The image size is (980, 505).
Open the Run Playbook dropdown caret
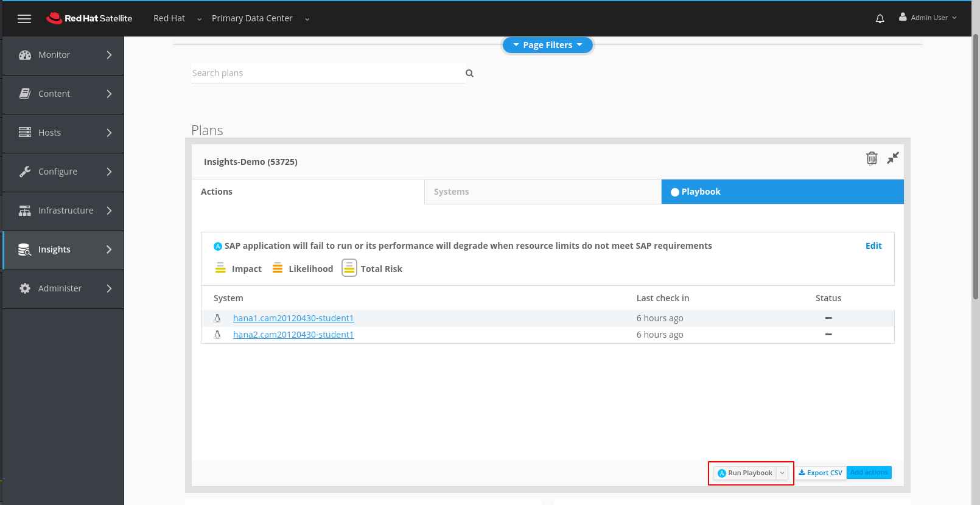[782, 473]
